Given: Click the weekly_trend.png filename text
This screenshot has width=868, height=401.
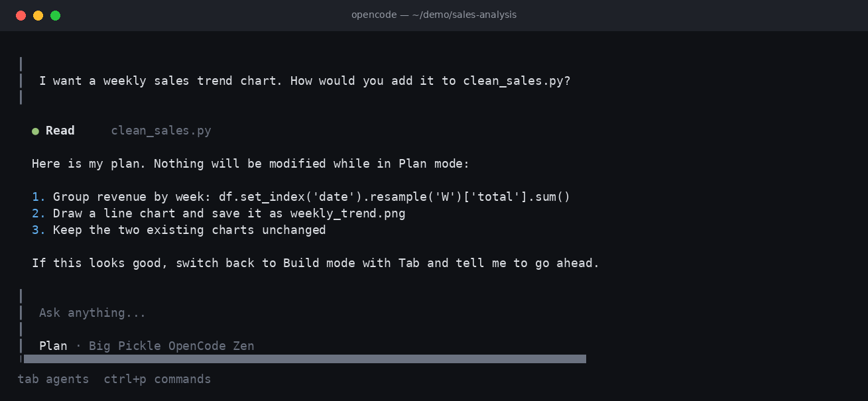Looking at the screenshot, I should pyautogui.click(x=348, y=213).
